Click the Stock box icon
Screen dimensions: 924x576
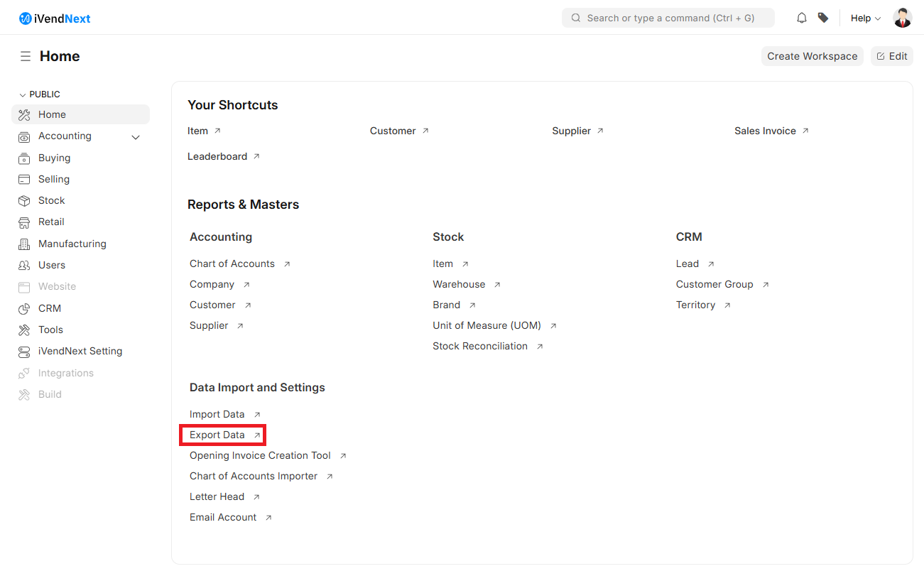click(x=24, y=200)
